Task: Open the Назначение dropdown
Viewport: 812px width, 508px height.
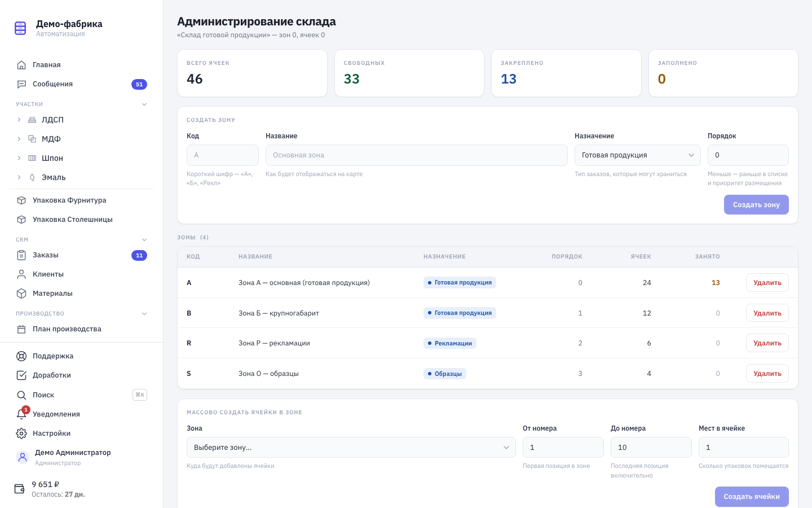Action: point(638,155)
